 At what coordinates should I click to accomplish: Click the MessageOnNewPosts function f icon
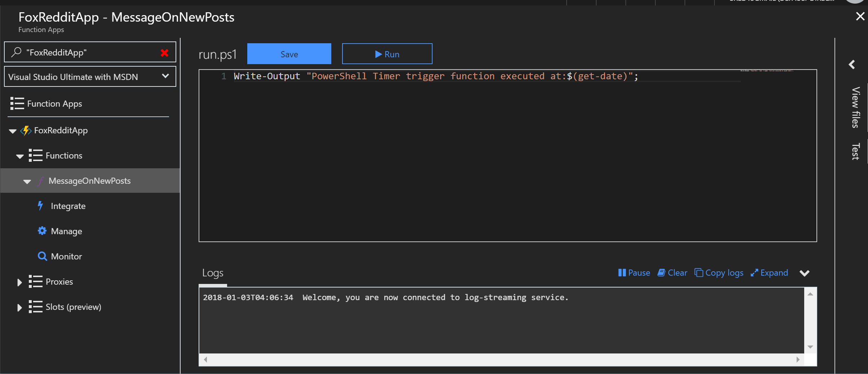41,181
